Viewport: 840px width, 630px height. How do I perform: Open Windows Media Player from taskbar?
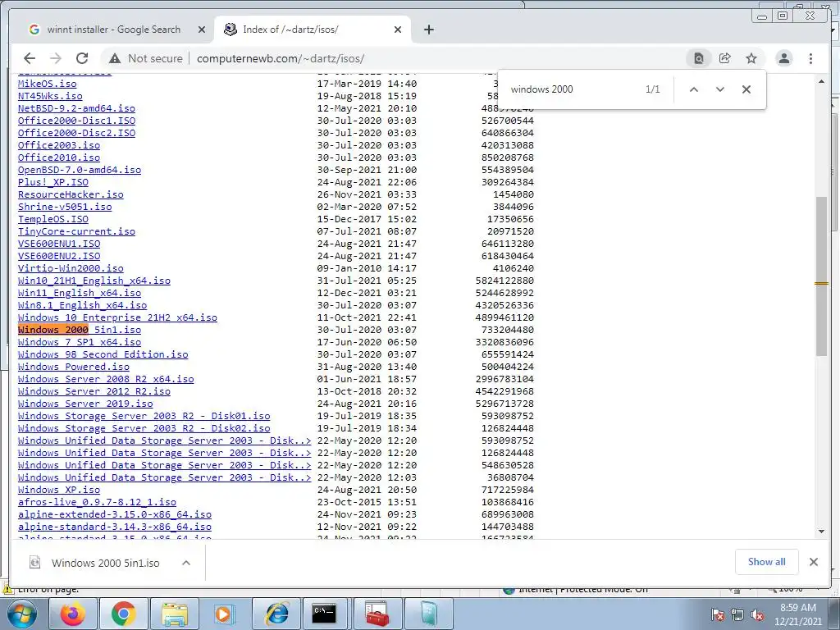coord(225,614)
